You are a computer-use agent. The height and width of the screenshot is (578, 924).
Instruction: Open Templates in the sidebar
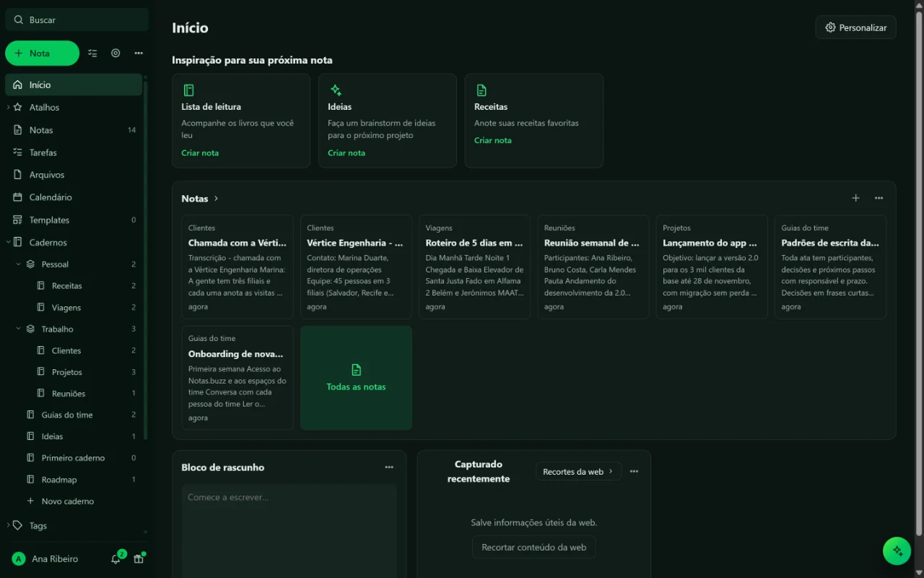click(74, 220)
